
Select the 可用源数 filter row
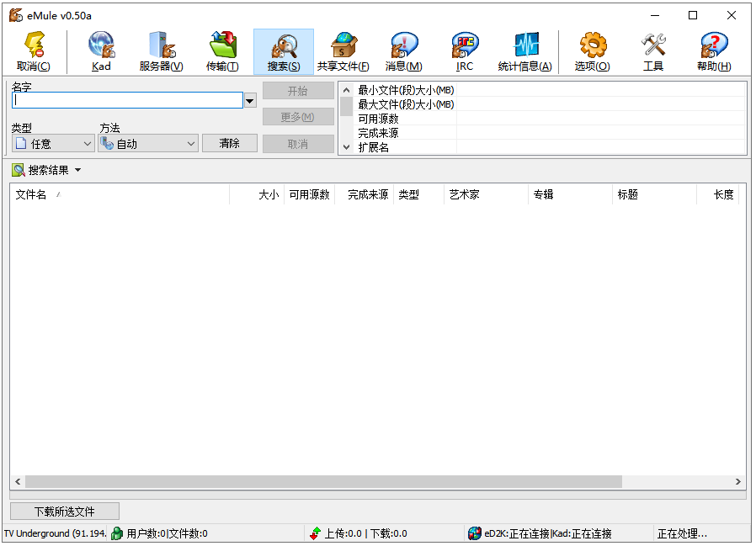tap(550, 119)
